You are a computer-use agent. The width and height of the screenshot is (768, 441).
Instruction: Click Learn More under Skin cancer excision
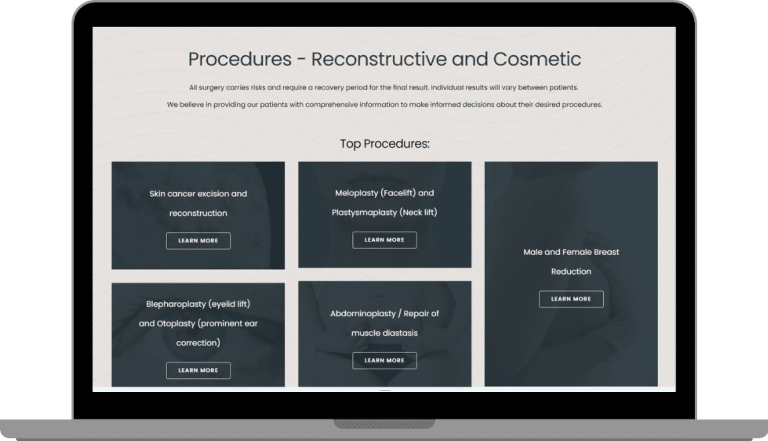(x=198, y=241)
